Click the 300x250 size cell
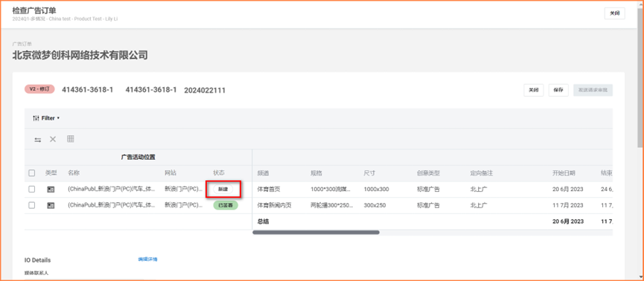Image resolution: width=644 pixels, height=281 pixels. click(x=374, y=205)
